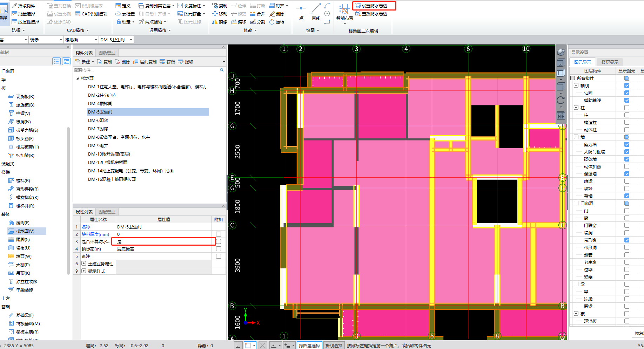This screenshot has height=349, width=644.
Task: Click the 定义 tool
Action: click(x=123, y=6)
